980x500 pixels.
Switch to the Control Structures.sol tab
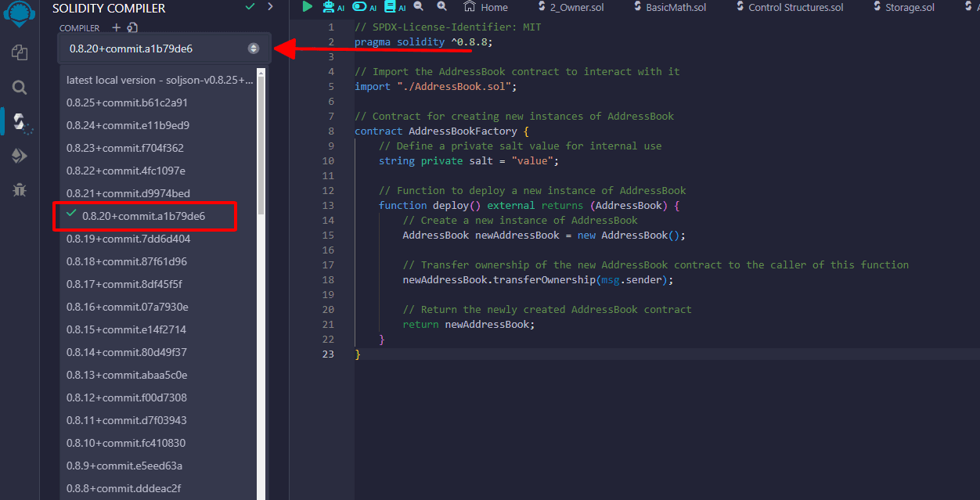[788, 7]
